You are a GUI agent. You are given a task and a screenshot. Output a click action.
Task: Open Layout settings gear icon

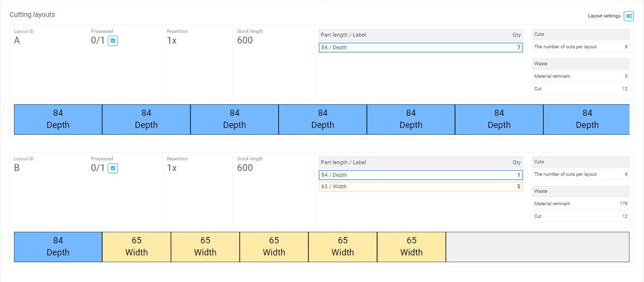629,16
